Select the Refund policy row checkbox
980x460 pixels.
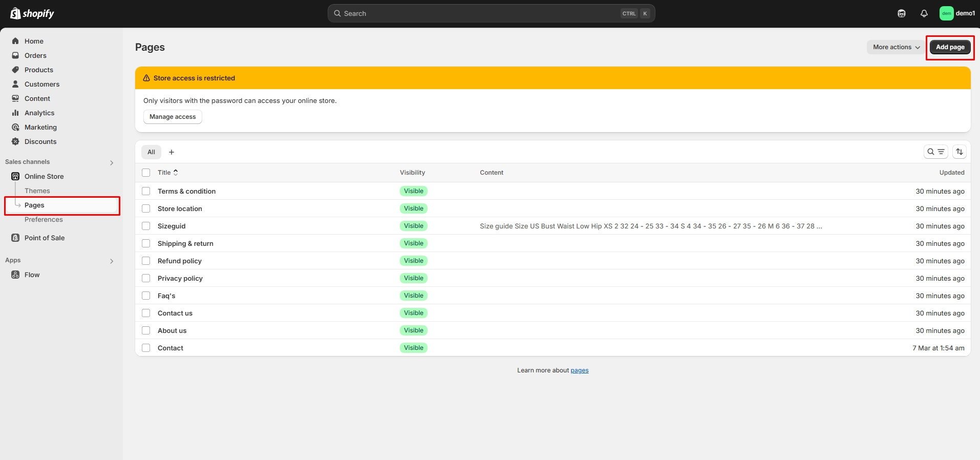(146, 261)
